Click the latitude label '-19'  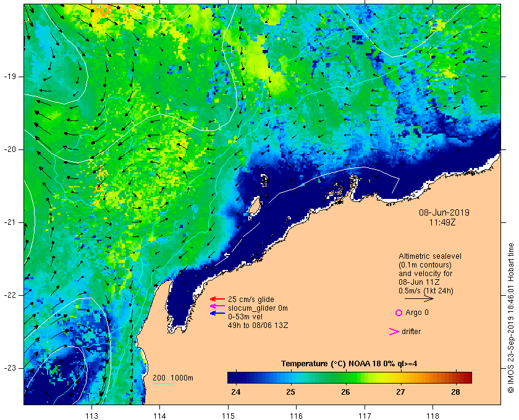point(10,77)
